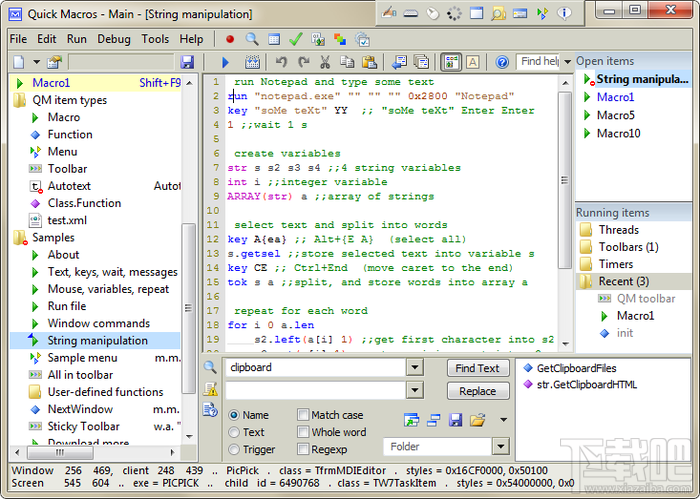Open the Find help dropdown arrow
The image size is (700, 499).
[567, 62]
